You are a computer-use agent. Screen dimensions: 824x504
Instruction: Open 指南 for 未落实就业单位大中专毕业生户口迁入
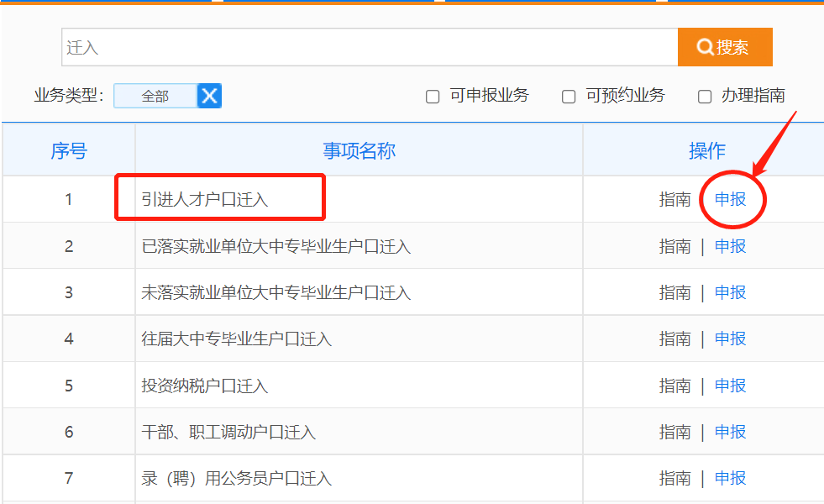click(x=674, y=292)
